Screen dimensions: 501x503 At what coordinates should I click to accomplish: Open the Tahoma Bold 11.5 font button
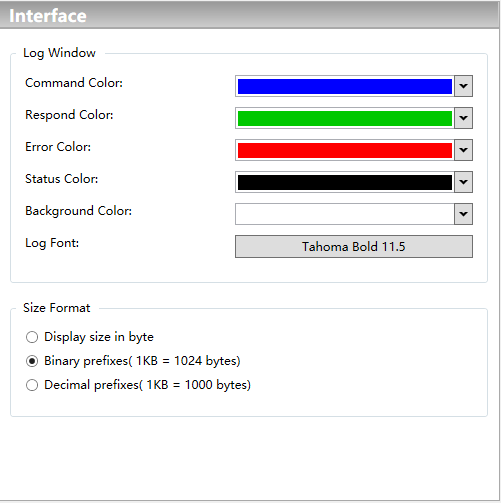click(354, 247)
